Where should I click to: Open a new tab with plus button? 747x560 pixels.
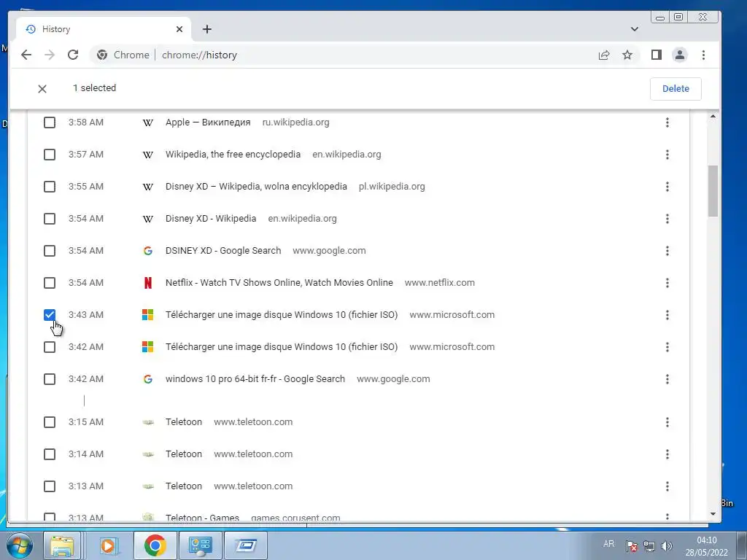206,29
